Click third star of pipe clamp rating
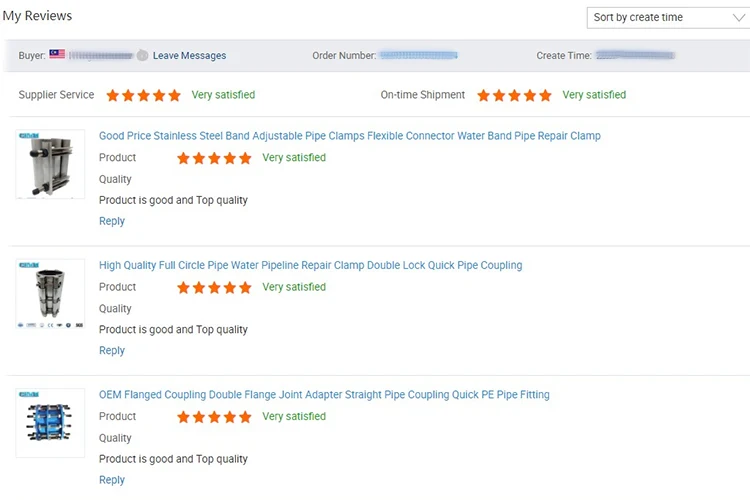 pyautogui.click(x=214, y=158)
